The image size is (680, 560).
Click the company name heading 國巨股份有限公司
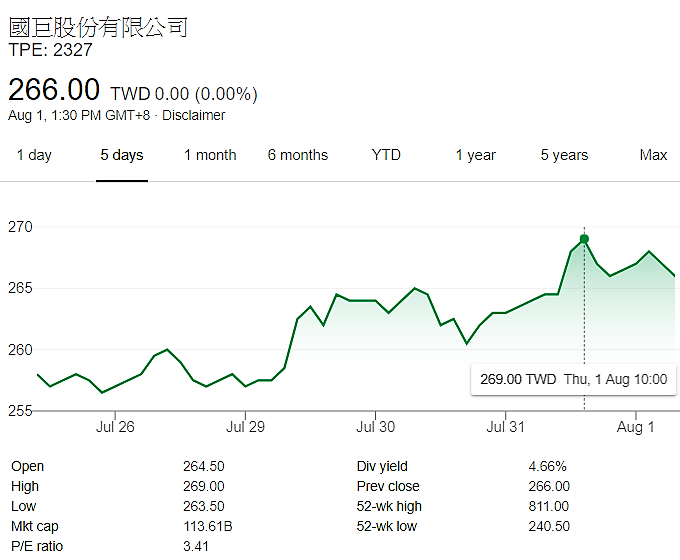click(x=98, y=27)
